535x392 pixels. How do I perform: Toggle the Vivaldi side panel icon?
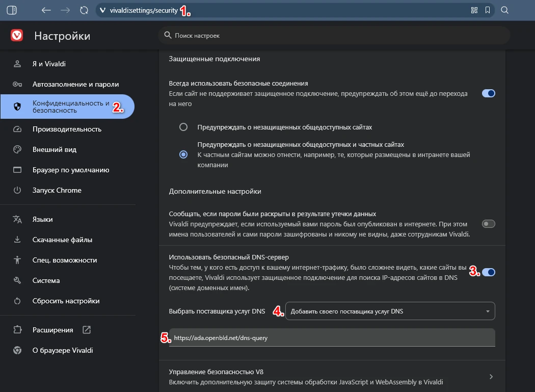coord(12,10)
